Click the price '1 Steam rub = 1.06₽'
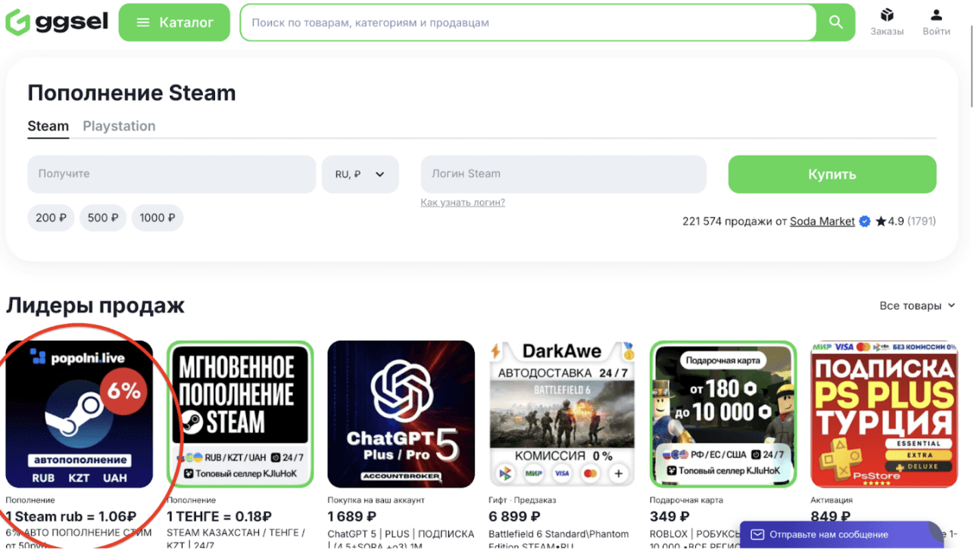The height and width of the screenshot is (551, 980). [71, 517]
